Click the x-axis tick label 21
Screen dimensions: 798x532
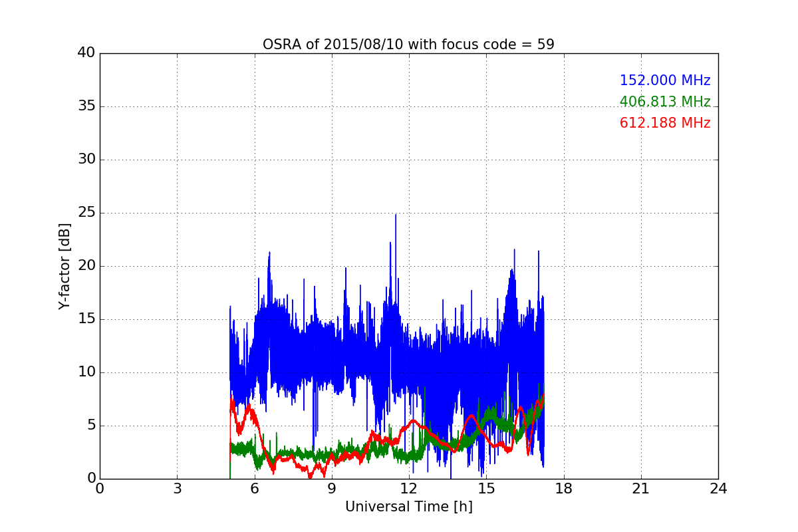tap(640, 489)
